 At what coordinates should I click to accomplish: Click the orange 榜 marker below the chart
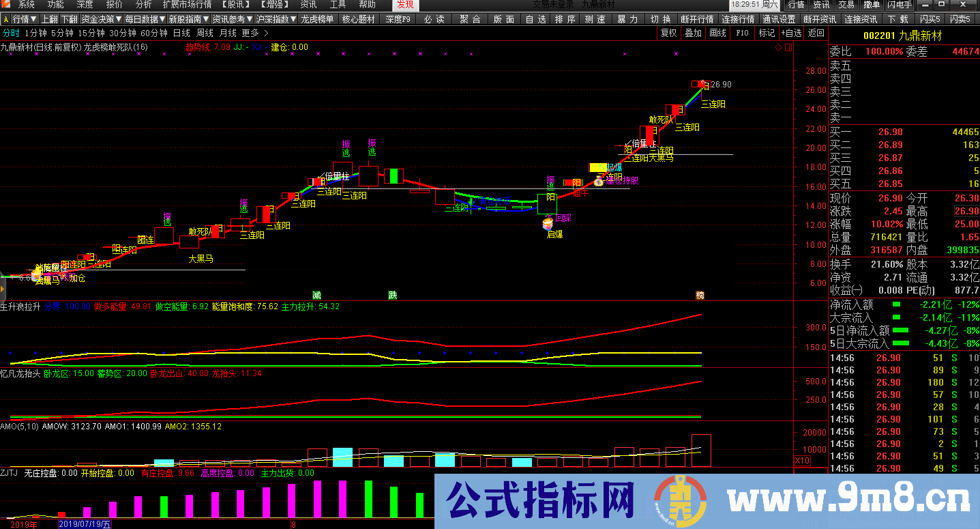(x=700, y=295)
